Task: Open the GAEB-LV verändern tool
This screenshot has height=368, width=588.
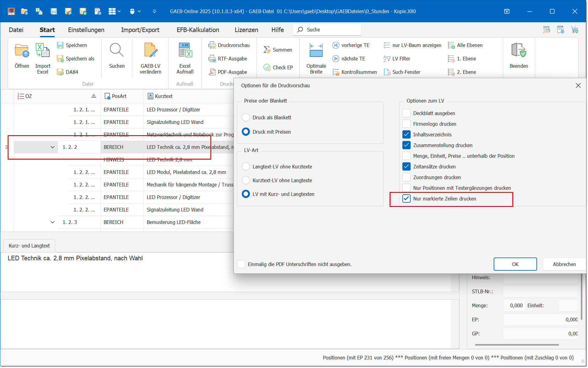Action: pos(150,50)
